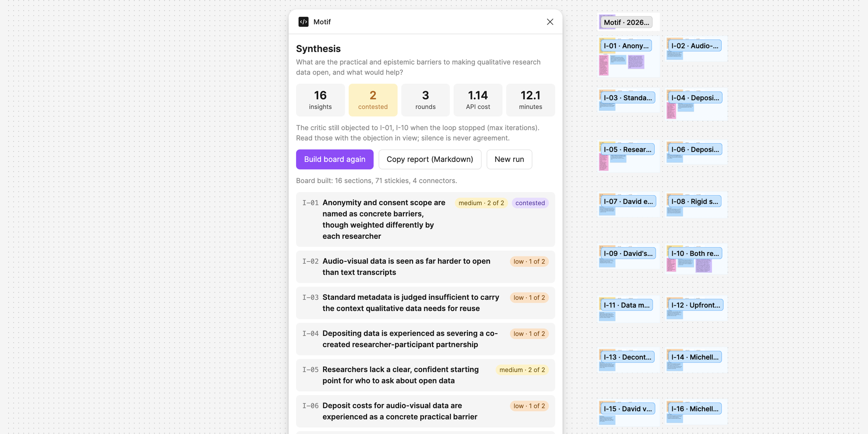This screenshot has height=434, width=868.
Task: Select the blue sticky in section I-02
Action: tap(675, 55)
